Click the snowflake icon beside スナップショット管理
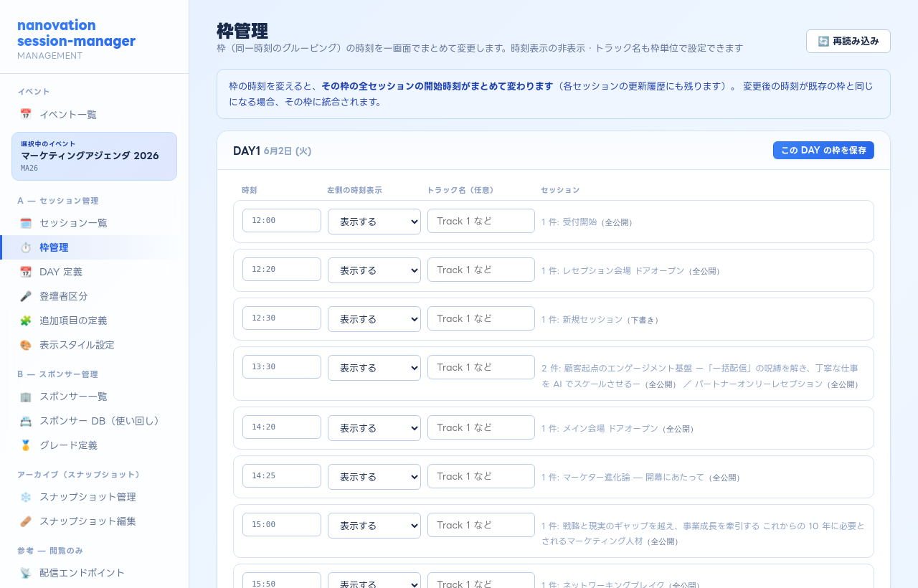This screenshot has width=918, height=588. tap(26, 497)
